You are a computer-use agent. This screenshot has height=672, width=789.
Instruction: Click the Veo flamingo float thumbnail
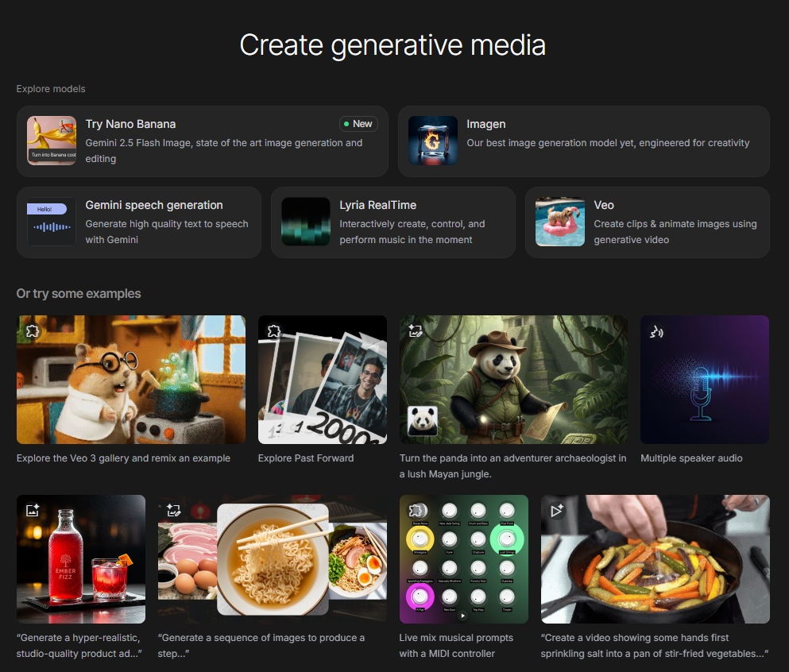click(560, 222)
